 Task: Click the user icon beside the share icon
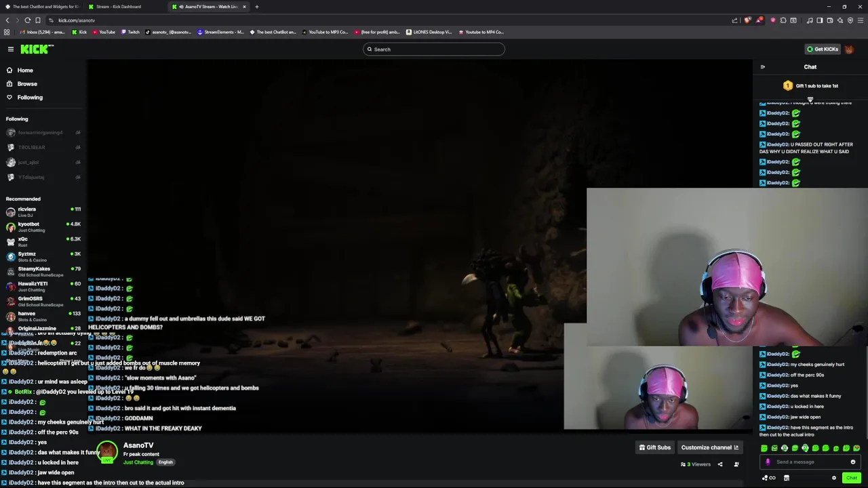736,464
